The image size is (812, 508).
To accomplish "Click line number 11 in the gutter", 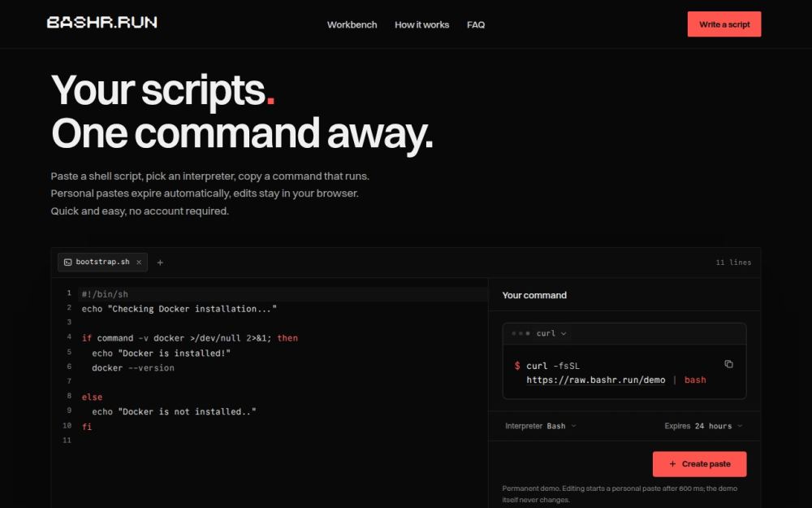I will (67, 441).
